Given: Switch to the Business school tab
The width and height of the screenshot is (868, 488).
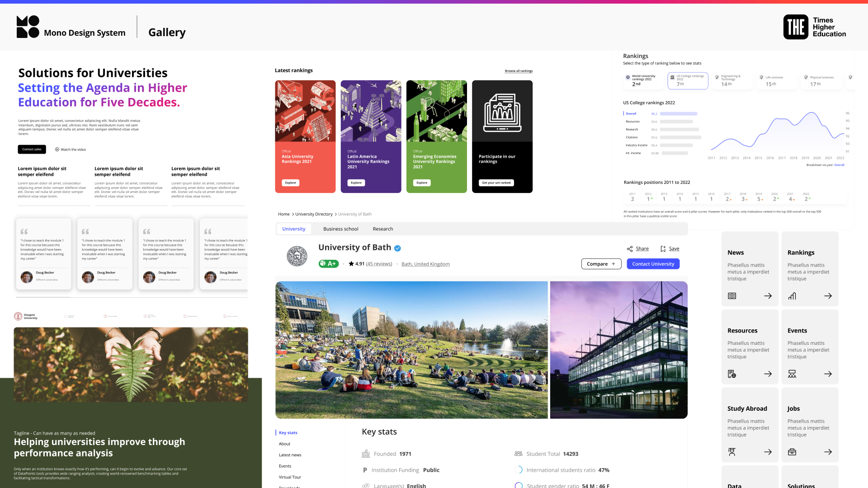Looking at the screenshot, I should pyautogui.click(x=340, y=229).
